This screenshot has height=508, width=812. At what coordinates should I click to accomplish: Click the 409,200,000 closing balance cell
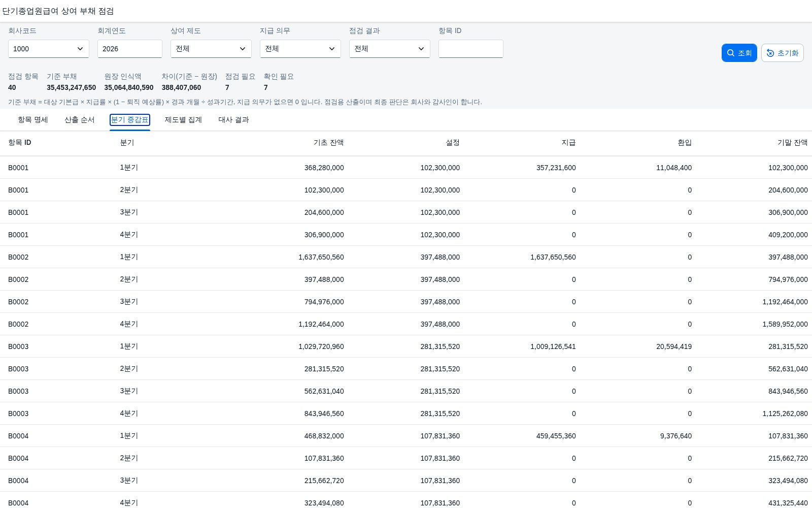(x=788, y=235)
